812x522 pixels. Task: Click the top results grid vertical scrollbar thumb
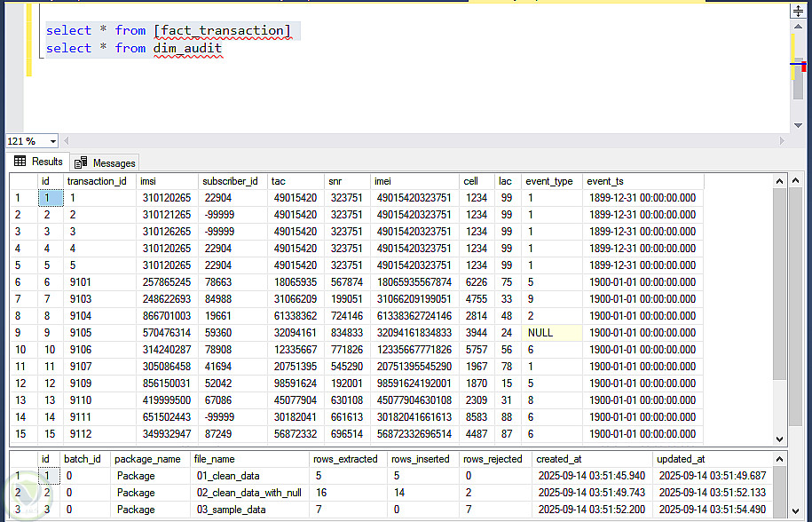(780, 284)
